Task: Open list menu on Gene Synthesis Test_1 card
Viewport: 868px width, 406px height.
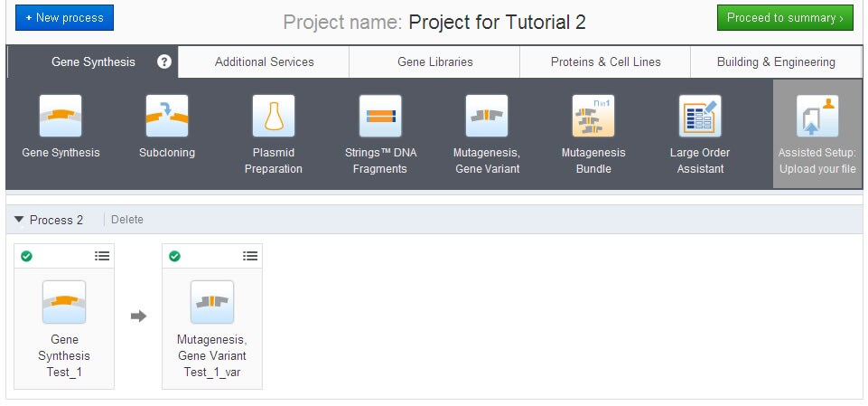Action: [x=102, y=257]
